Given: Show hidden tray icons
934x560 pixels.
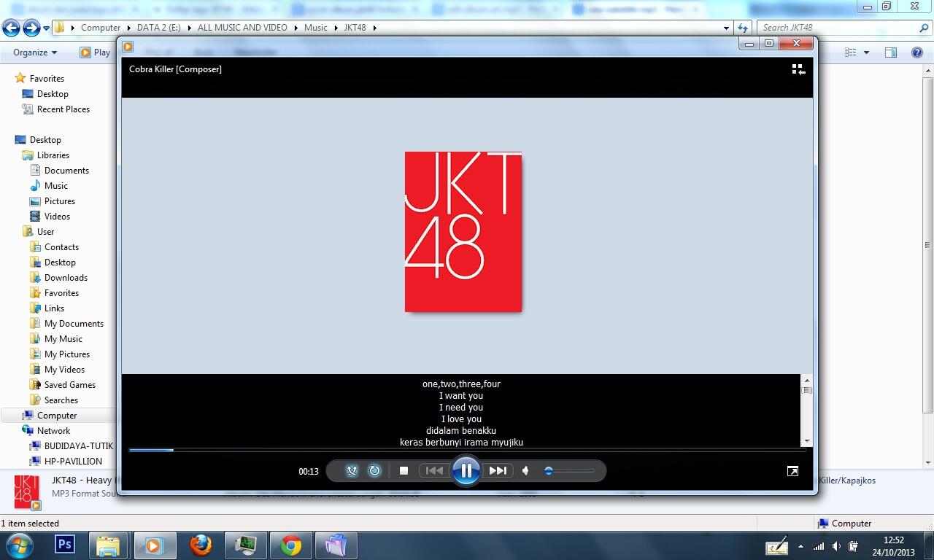Looking at the screenshot, I should [800, 545].
